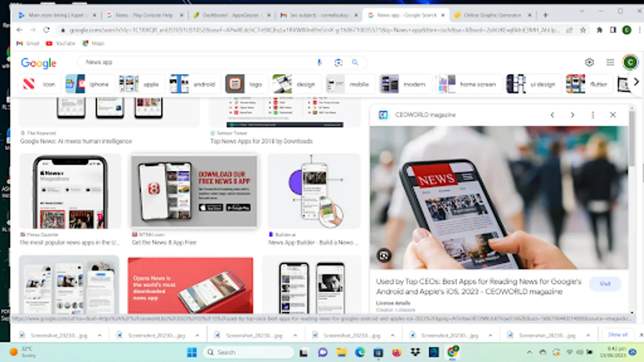The height and width of the screenshot is (362, 644).
Task: Add a new browser tab
Action: [x=546, y=15]
